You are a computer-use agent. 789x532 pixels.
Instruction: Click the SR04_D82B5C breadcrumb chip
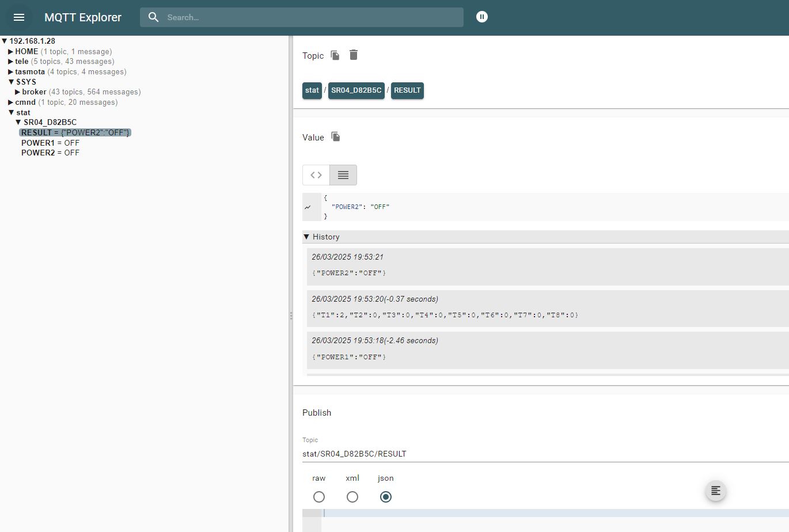(356, 90)
